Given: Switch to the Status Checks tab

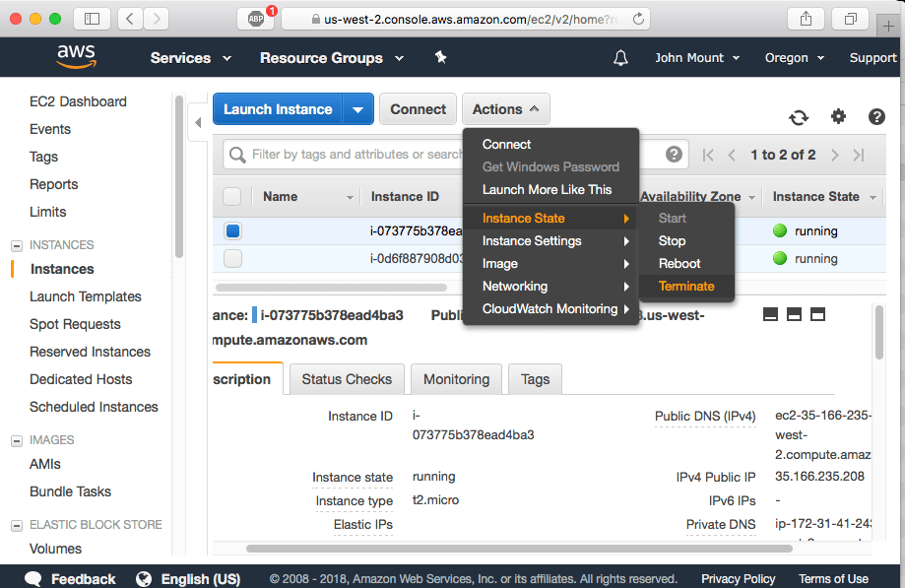Looking at the screenshot, I should click(x=347, y=379).
